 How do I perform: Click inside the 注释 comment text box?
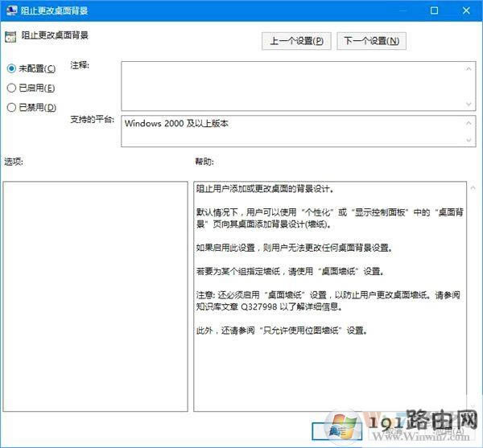click(x=294, y=84)
